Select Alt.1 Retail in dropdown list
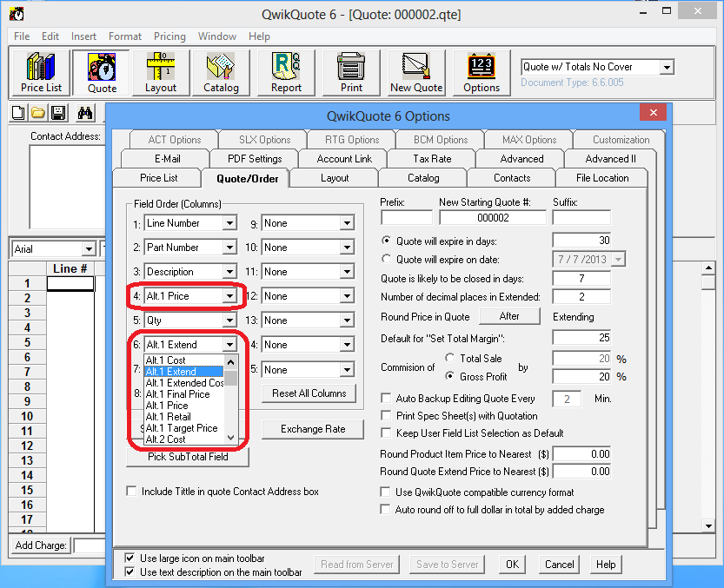Viewport: 724px width, 588px height. 183,417
